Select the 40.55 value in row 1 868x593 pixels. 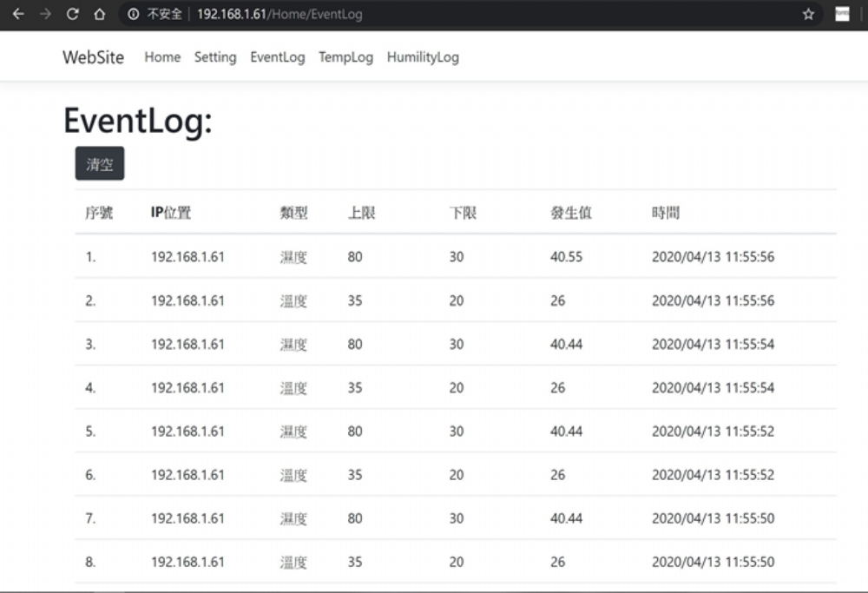pyautogui.click(x=566, y=256)
